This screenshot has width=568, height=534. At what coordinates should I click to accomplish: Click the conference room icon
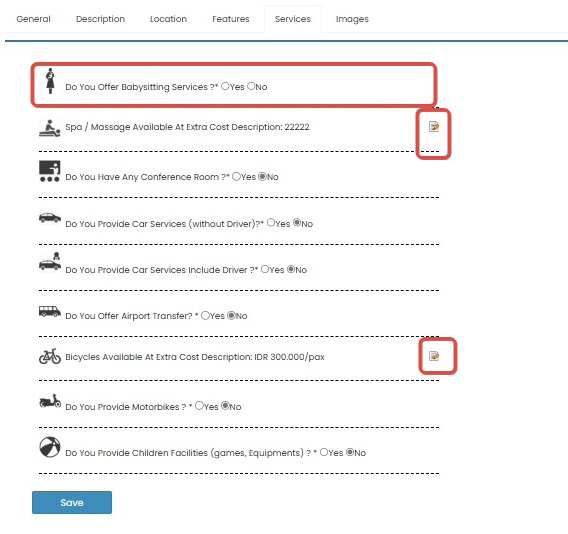click(x=50, y=171)
